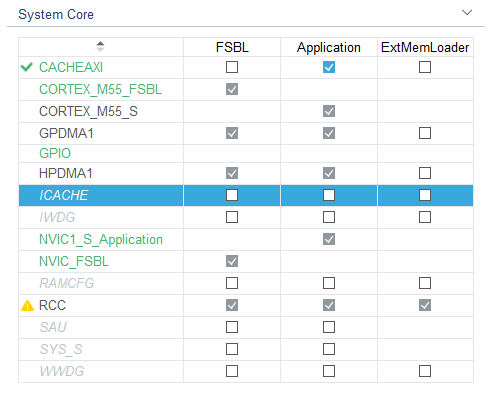Check WWDG FSBL checkbox
Image resolution: width=488 pixels, height=394 pixels.
click(x=232, y=371)
